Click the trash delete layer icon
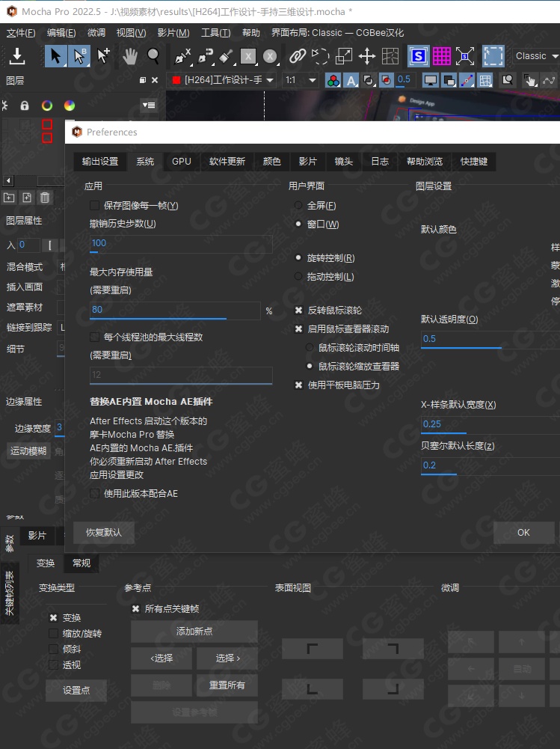 coord(44,198)
